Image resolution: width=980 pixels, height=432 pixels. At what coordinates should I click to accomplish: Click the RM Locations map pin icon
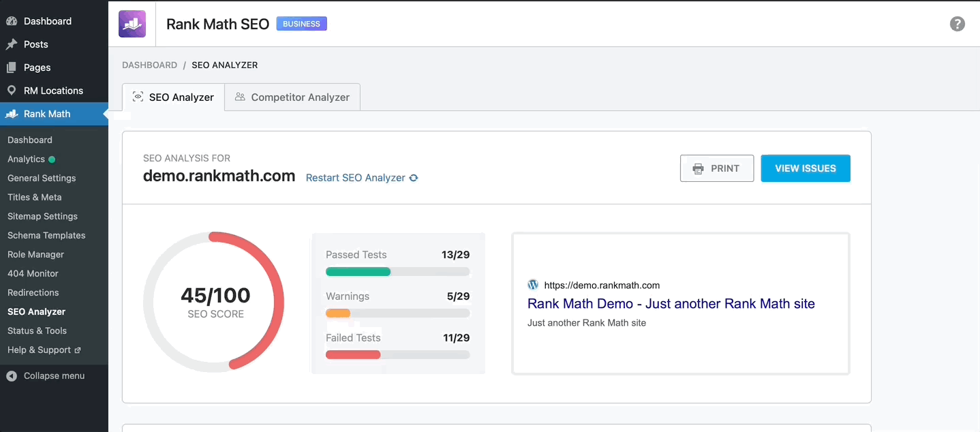[12, 91]
